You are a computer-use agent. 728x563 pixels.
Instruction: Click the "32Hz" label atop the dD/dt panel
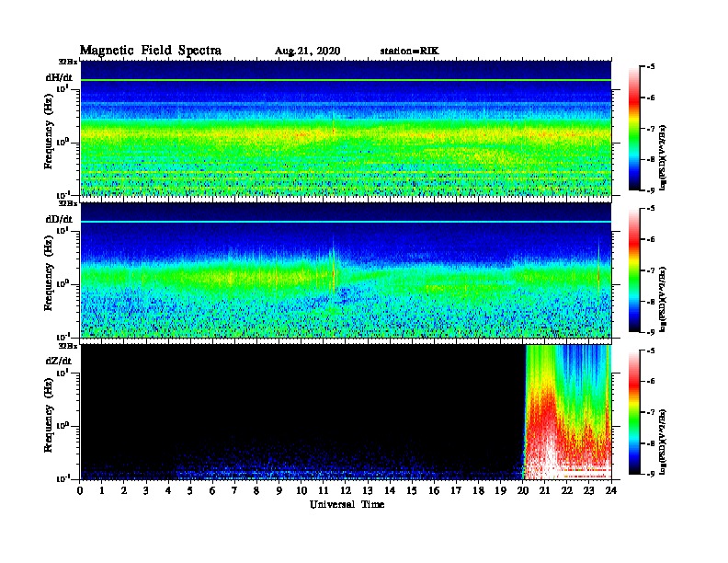(x=68, y=203)
